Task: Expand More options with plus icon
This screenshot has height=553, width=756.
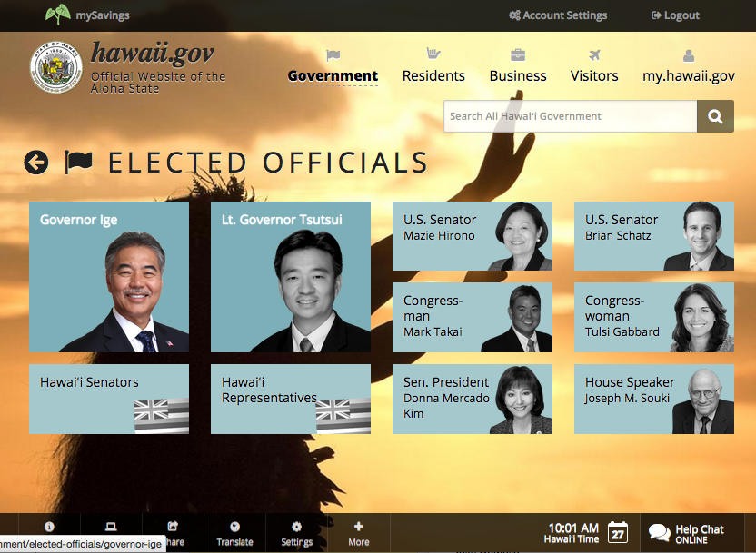Action: point(359,533)
